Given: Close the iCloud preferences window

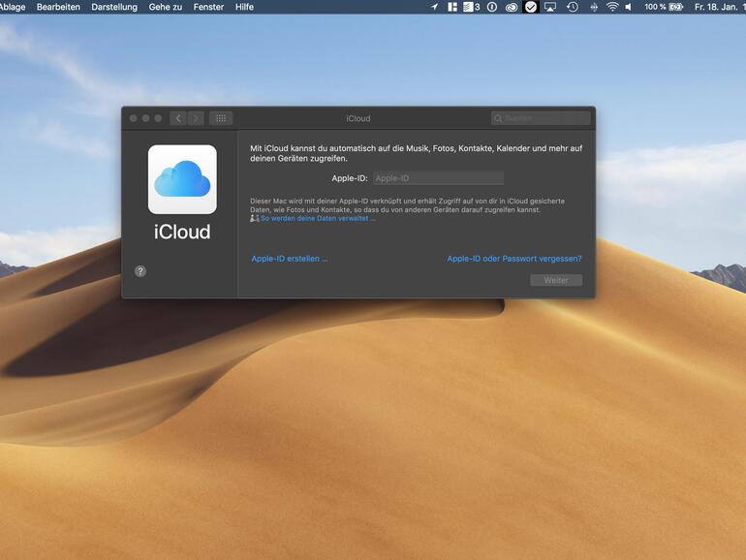Looking at the screenshot, I should (x=134, y=118).
